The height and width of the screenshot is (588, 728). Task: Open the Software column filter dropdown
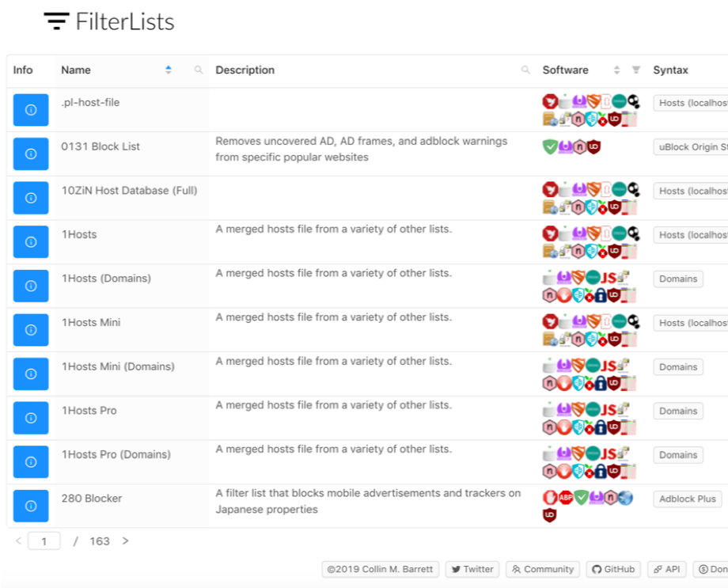[636, 70]
